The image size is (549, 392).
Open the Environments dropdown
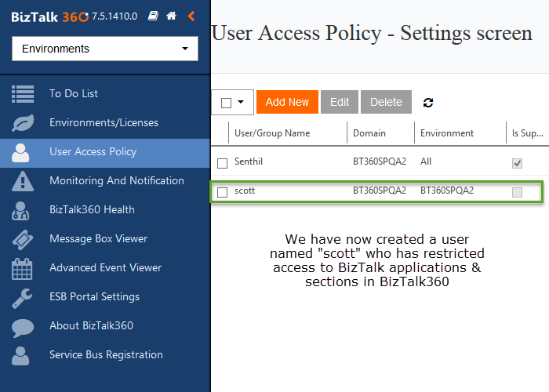105,49
